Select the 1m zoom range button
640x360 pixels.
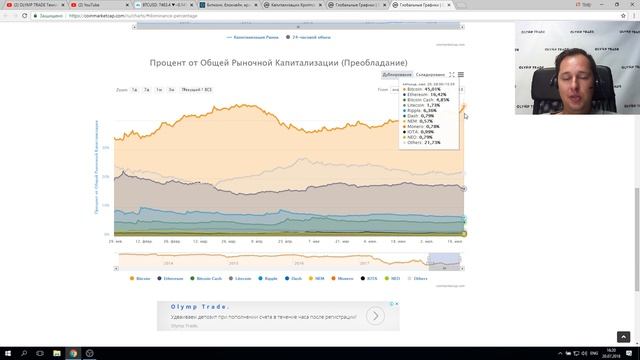point(159,90)
